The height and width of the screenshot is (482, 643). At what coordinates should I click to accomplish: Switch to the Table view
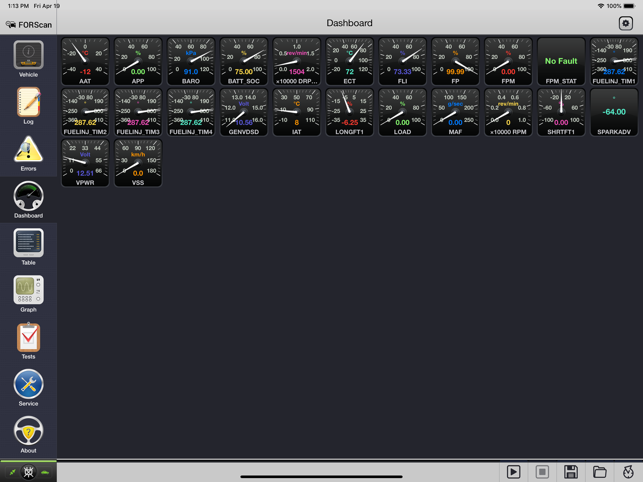tap(28, 247)
